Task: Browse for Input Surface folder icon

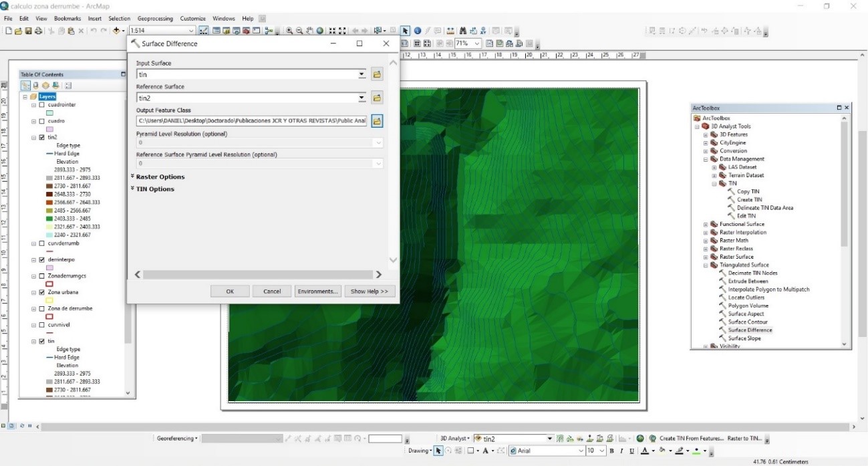Action: click(377, 75)
